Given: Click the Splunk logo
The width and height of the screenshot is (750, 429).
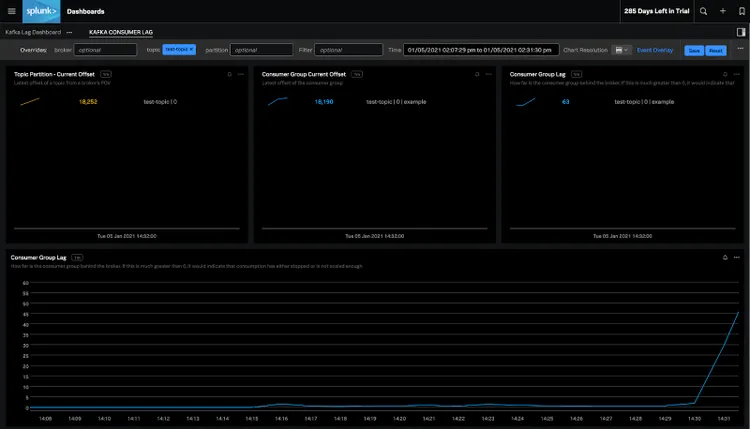Looking at the screenshot, I should (42, 11).
